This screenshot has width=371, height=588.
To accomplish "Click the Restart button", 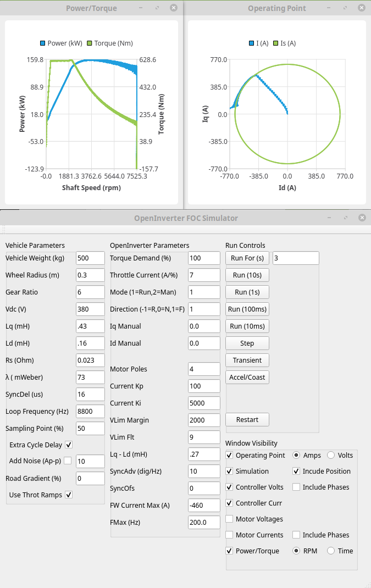I will (x=247, y=420).
